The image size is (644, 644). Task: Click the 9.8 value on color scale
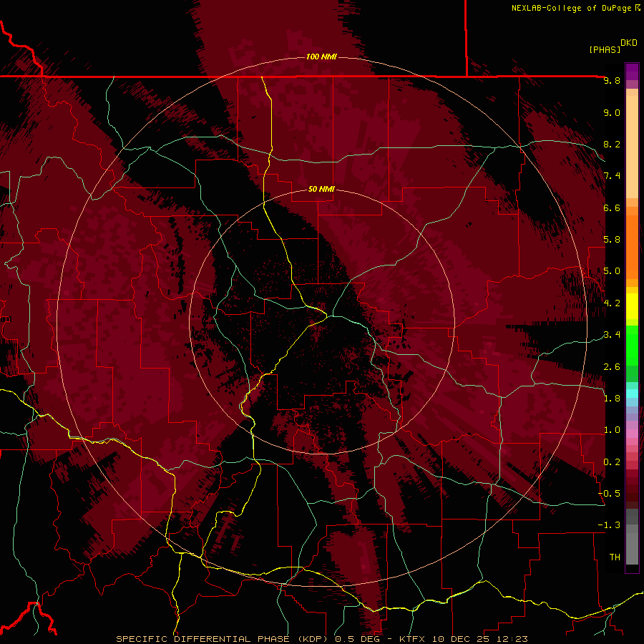612,80
